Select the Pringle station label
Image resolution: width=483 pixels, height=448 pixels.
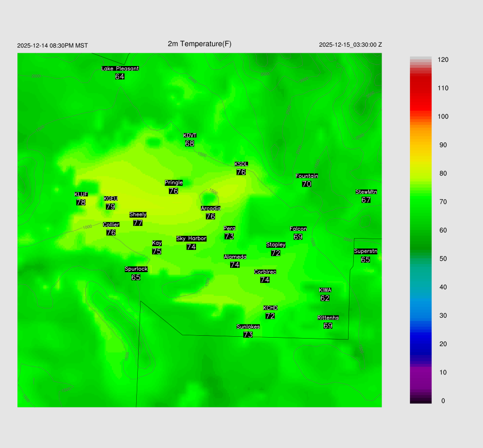(174, 183)
